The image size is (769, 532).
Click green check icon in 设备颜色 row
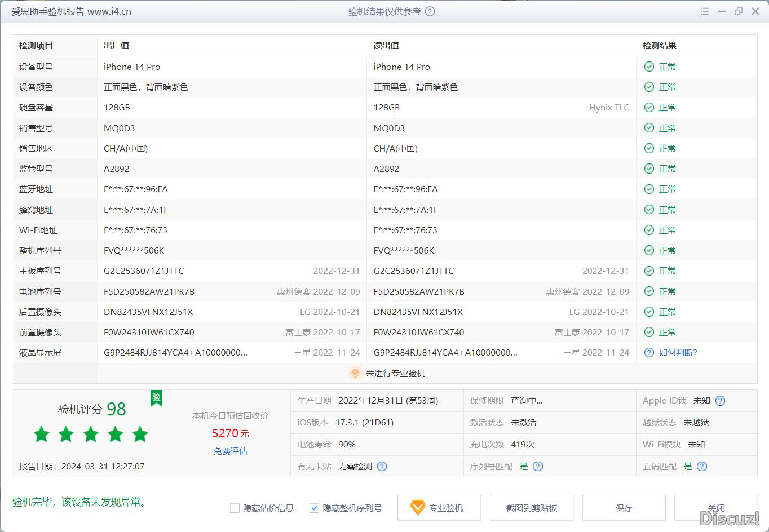(x=649, y=87)
